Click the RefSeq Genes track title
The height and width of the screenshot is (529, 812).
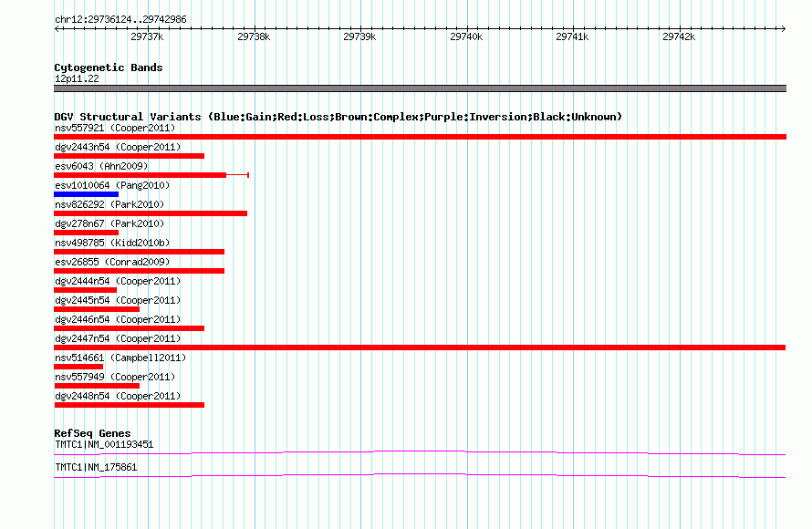point(92,433)
